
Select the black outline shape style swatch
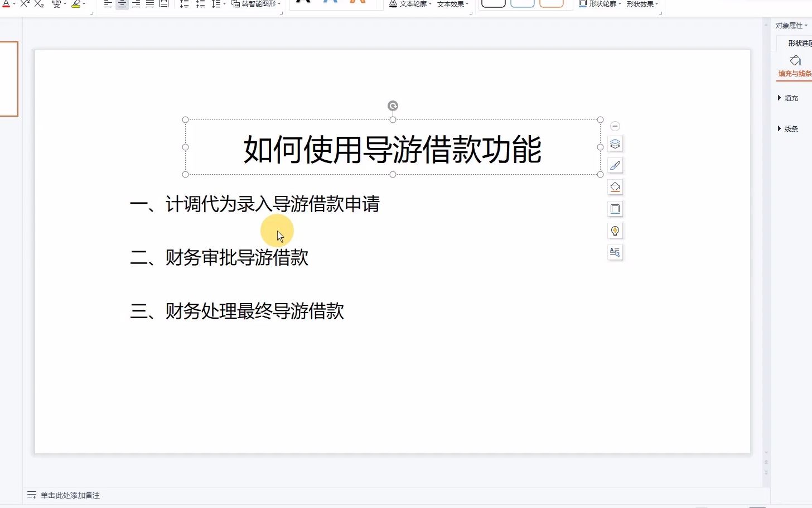[493, 3]
